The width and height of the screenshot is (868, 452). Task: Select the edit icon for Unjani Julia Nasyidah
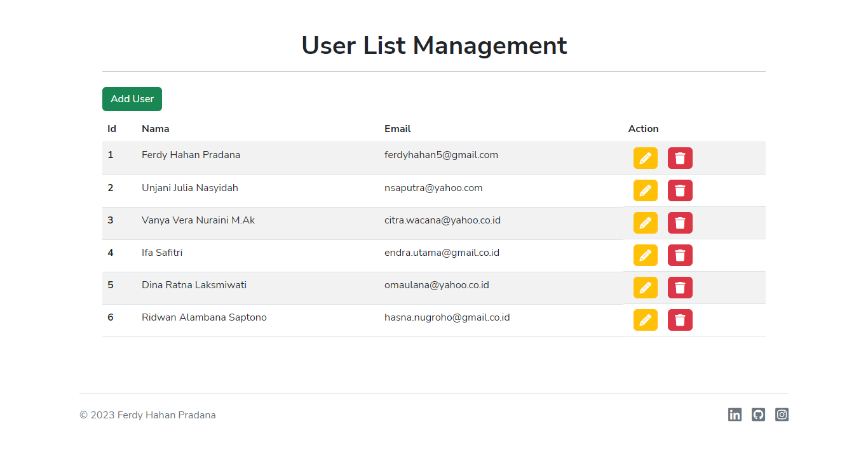point(646,190)
